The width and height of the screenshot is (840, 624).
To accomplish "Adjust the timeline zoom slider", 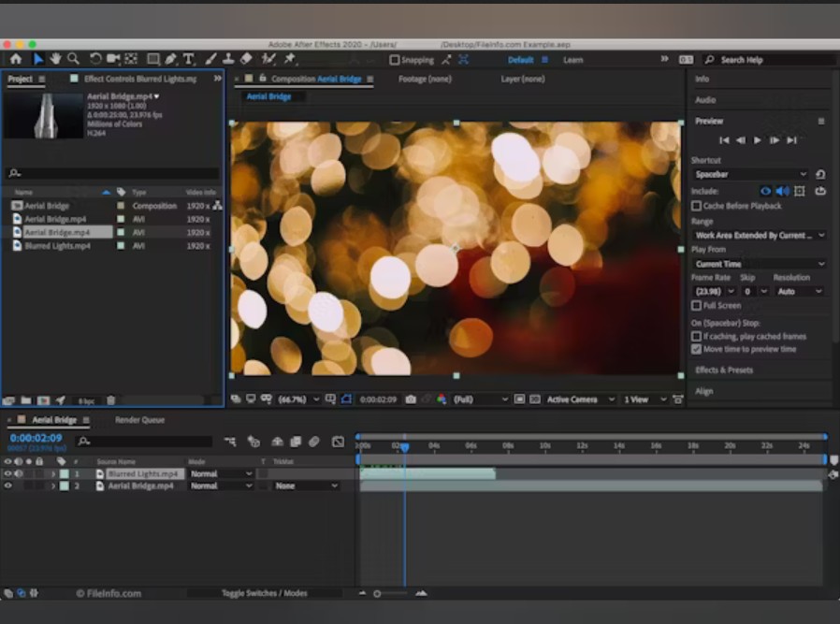I will click(x=377, y=593).
